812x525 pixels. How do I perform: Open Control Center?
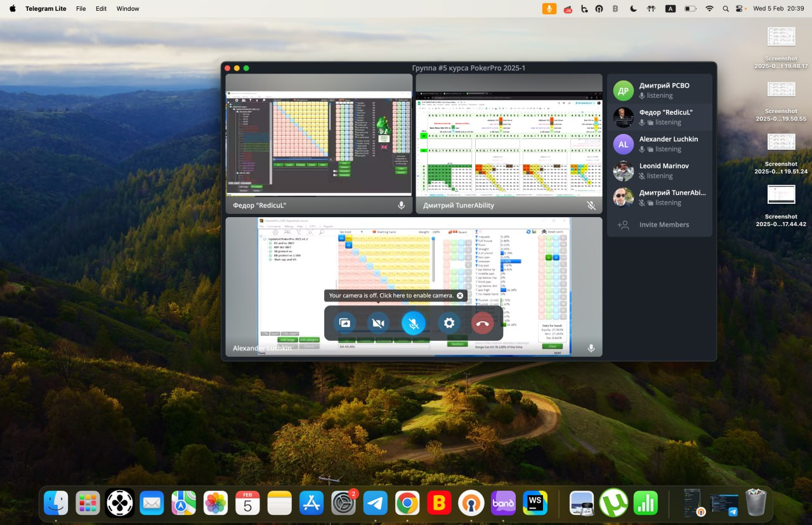[740, 9]
